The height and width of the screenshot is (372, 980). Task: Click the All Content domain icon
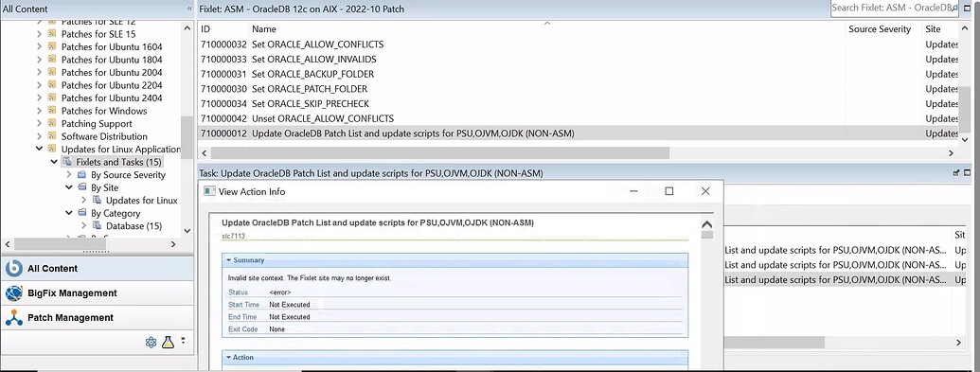(14, 268)
